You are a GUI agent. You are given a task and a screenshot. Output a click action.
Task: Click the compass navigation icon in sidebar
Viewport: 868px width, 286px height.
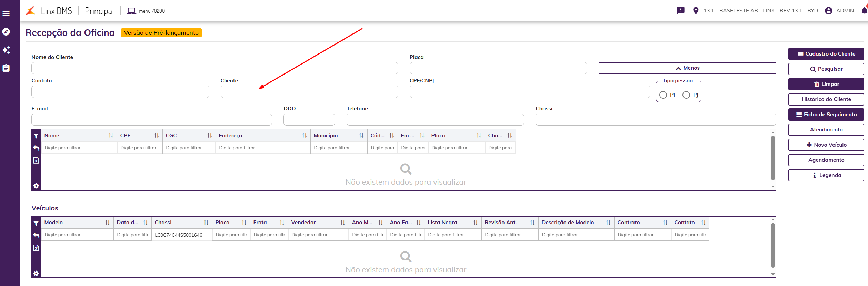coord(6,32)
